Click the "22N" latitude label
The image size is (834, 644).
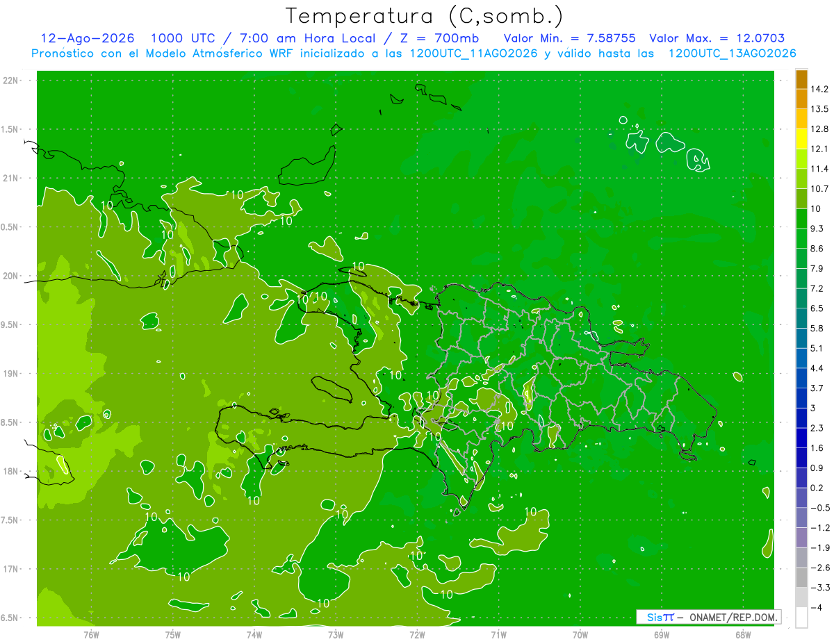point(10,81)
